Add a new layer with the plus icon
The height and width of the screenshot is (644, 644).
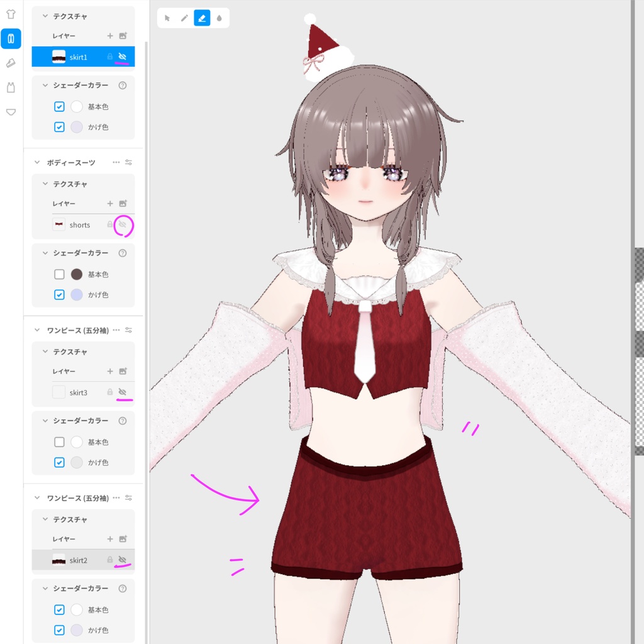[x=111, y=36]
